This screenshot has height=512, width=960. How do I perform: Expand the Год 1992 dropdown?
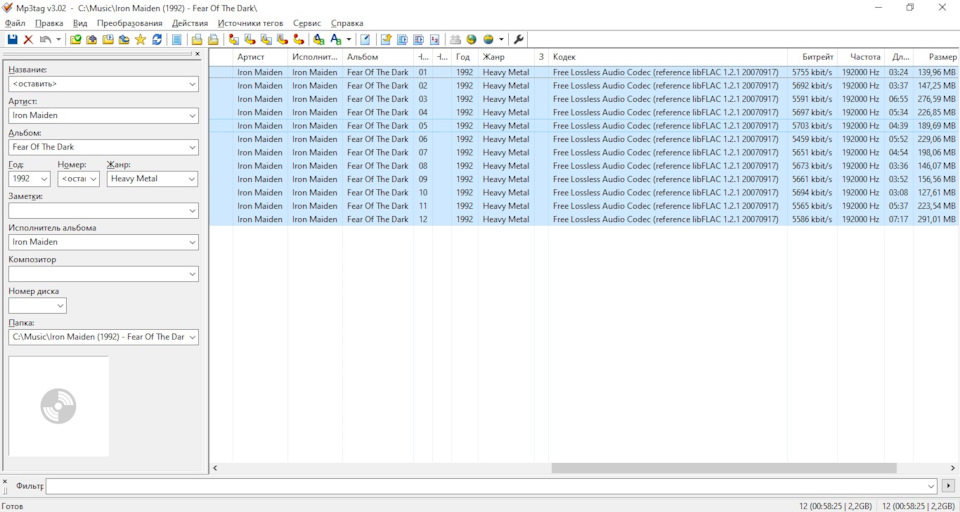tap(45, 179)
